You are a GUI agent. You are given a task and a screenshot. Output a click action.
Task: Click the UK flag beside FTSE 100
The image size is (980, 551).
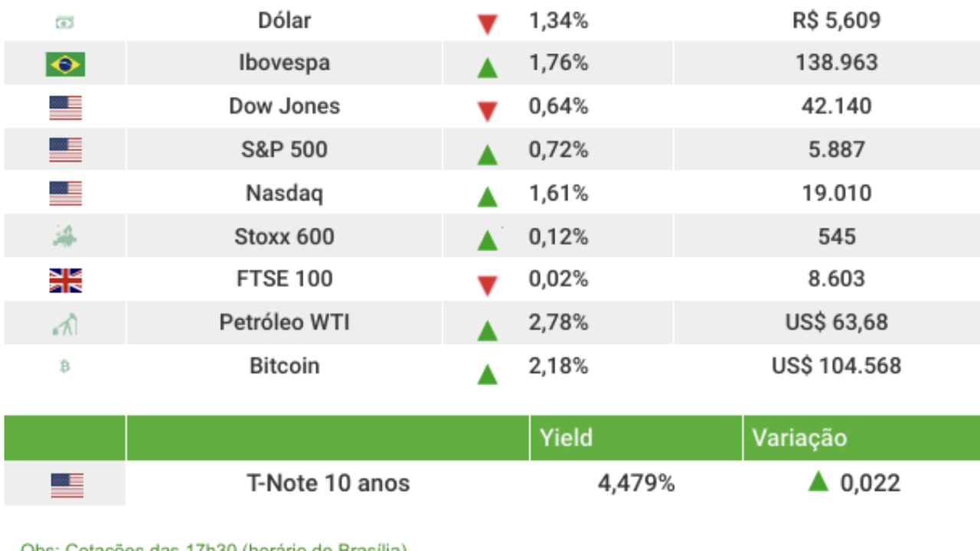pyautogui.click(x=65, y=281)
